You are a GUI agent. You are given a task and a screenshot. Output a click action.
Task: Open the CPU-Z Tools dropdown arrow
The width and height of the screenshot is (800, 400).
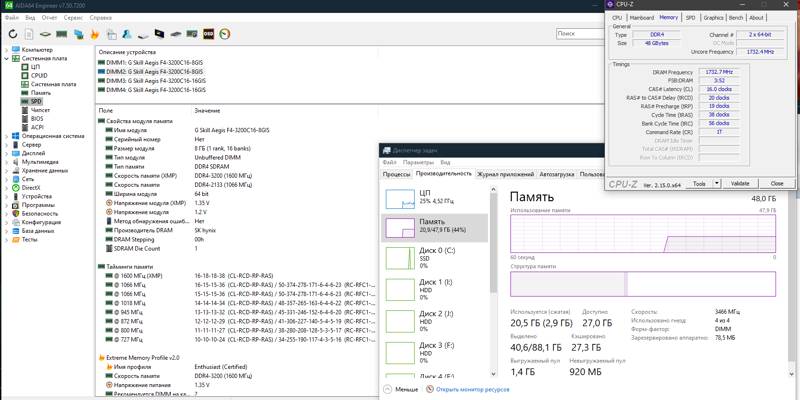point(716,183)
